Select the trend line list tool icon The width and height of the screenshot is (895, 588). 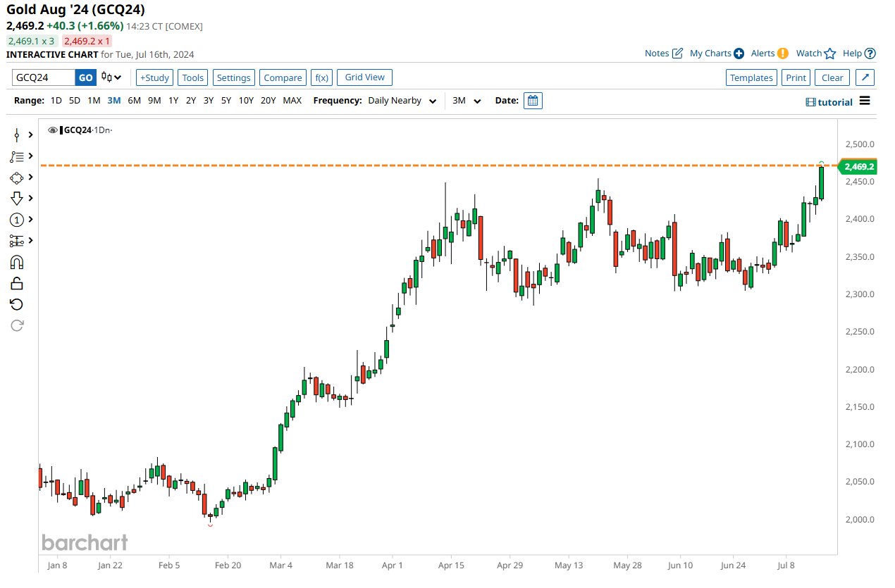[17, 156]
